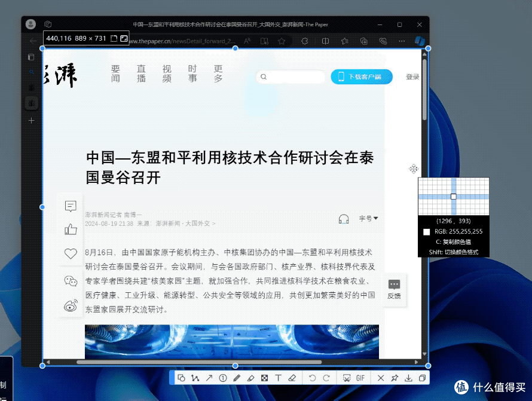The width and height of the screenshot is (532, 401).
Task: Click the dashed selection-mode icon in size box
Action: [x=114, y=38]
